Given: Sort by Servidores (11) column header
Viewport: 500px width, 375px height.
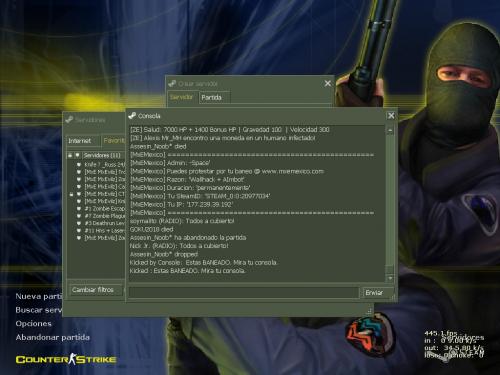Looking at the screenshot, I should [103, 155].
